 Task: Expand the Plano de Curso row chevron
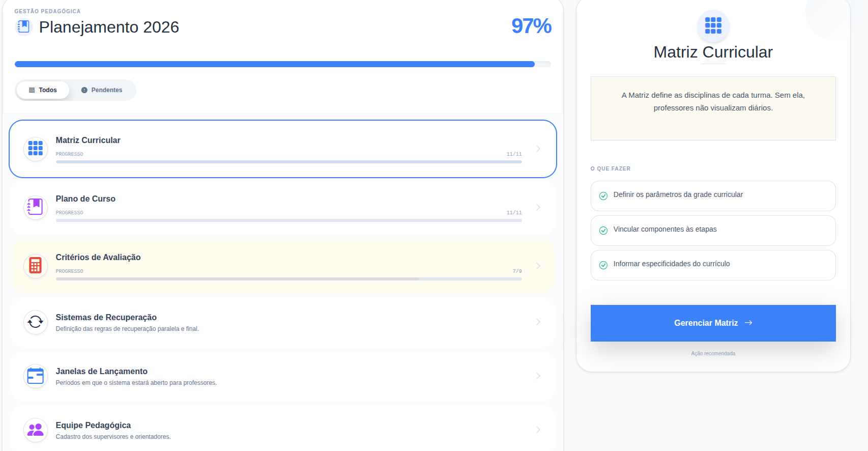tap(538, 207)
